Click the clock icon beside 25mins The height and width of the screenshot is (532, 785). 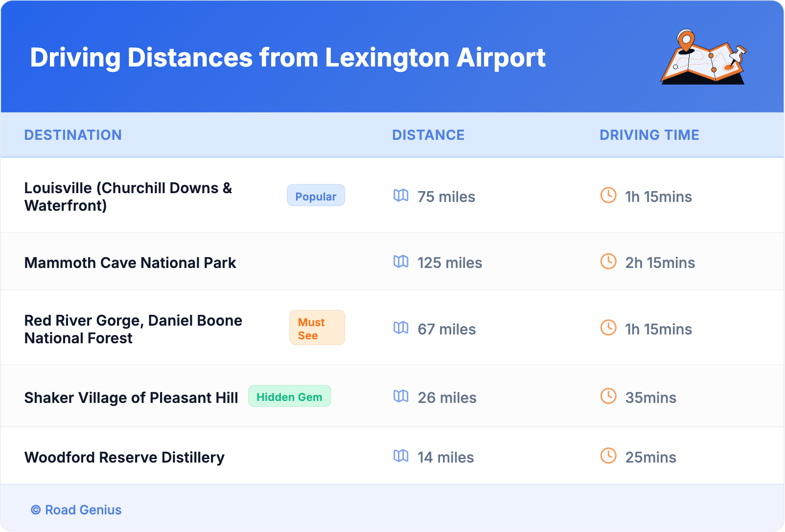click(x=608, y=456)
